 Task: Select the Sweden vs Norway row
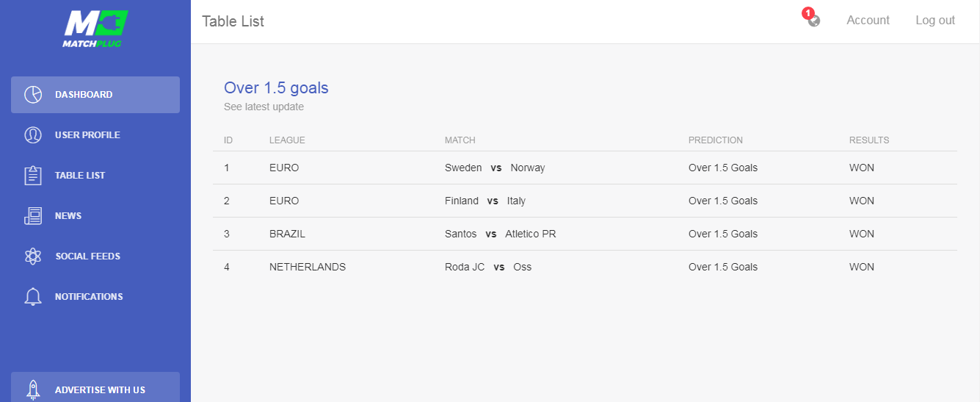coord(585,168)
